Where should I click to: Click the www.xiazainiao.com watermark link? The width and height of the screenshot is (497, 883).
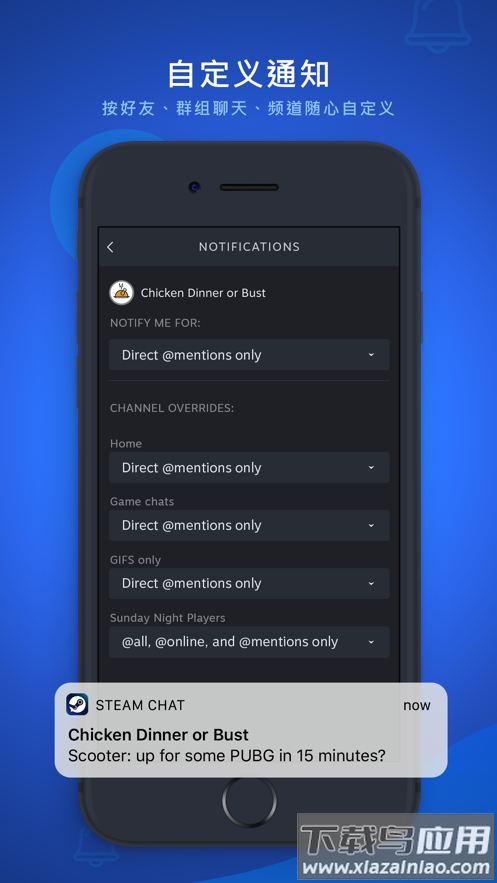point(397,867)
